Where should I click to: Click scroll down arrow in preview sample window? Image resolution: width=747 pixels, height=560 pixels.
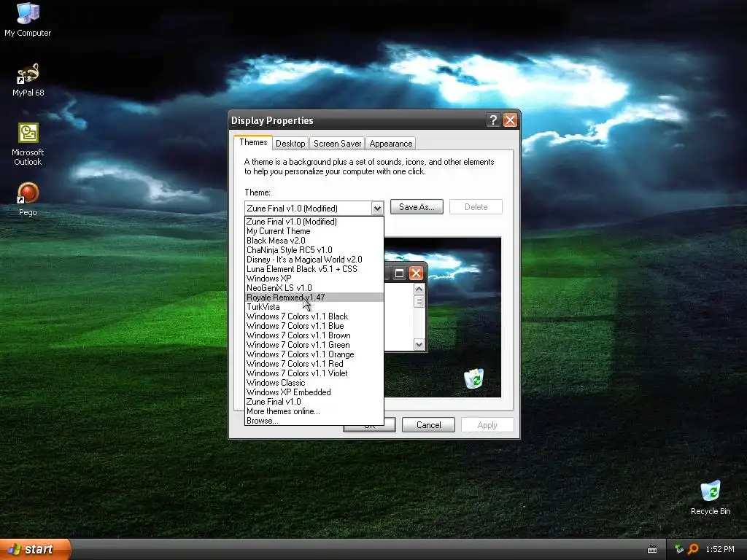(419, 344)
